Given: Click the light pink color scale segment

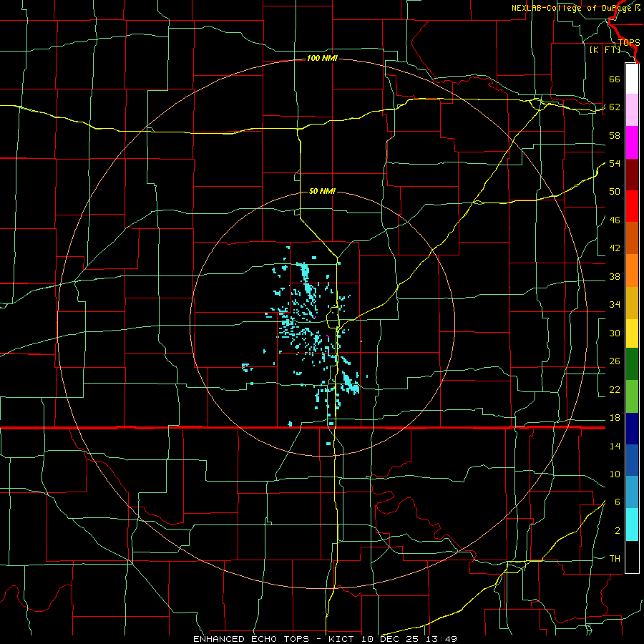Looking at the screenshot, I should pyautogui.click(x=632, y=109).
